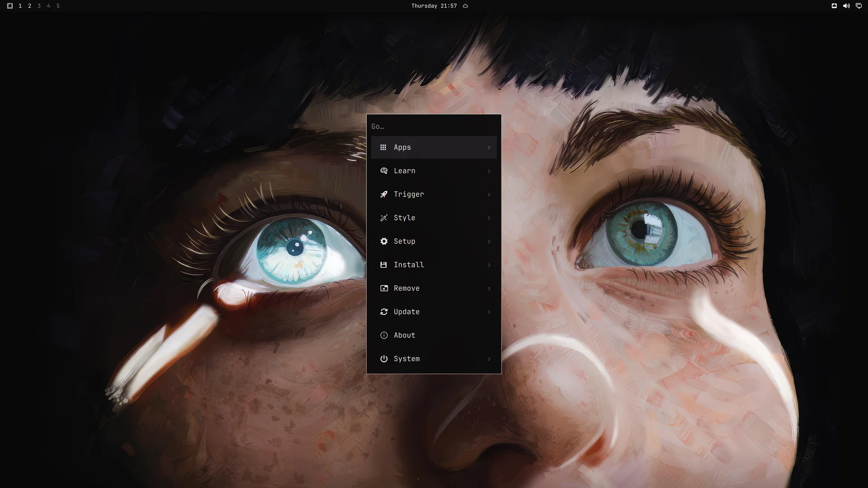868x488 pixels.
Task: Click the Style magic wand icon
Action: coord(384,218)
